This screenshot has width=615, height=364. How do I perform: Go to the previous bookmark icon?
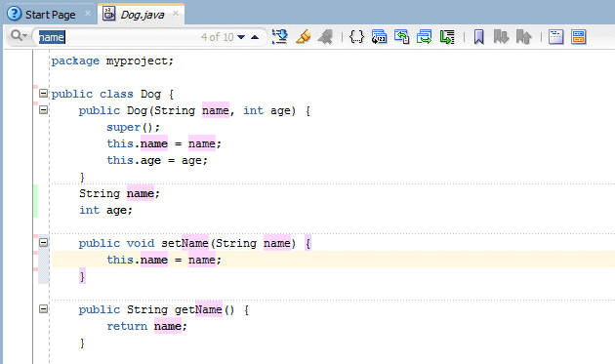pyautogui.click(x=523, y=37)
